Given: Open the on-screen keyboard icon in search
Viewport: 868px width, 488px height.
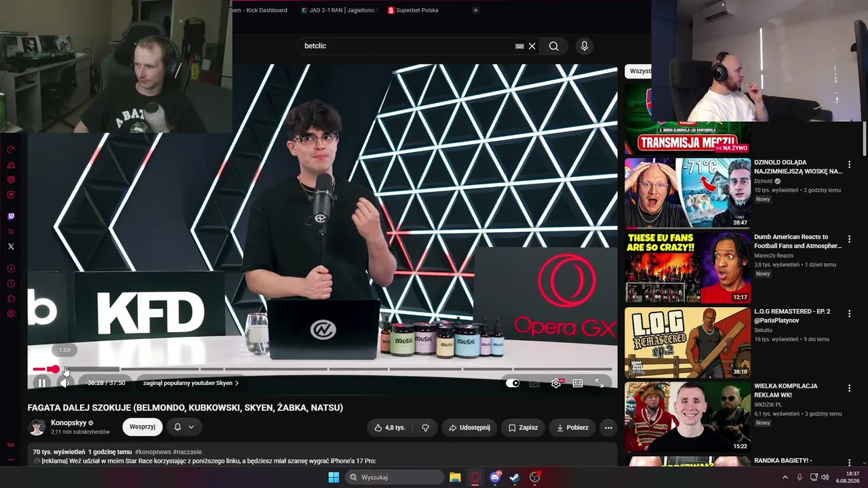Looking at the screenshot, I should pyautogui.click(x=519, y=46).
